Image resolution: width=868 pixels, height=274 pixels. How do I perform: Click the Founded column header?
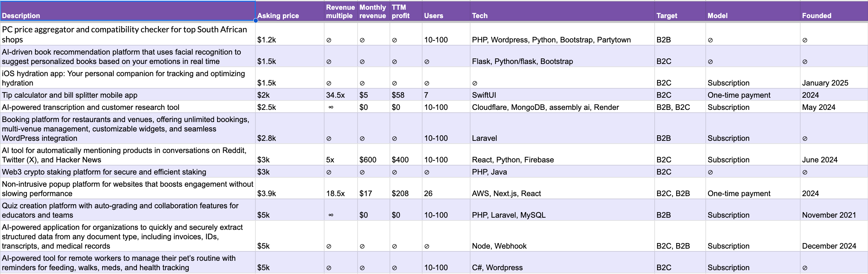click(834, 11)
